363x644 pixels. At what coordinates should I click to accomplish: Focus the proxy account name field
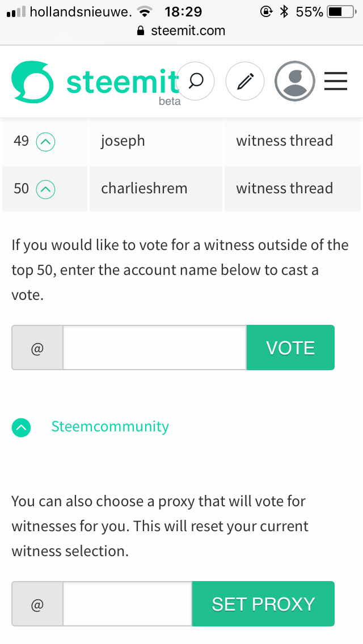(x=128, y=604)
